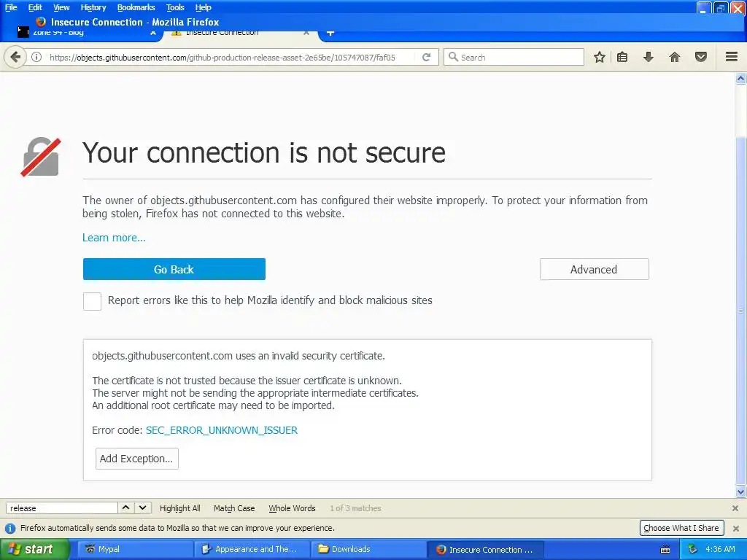
Task: Click the URL address field
Action: tap(228, 57)
